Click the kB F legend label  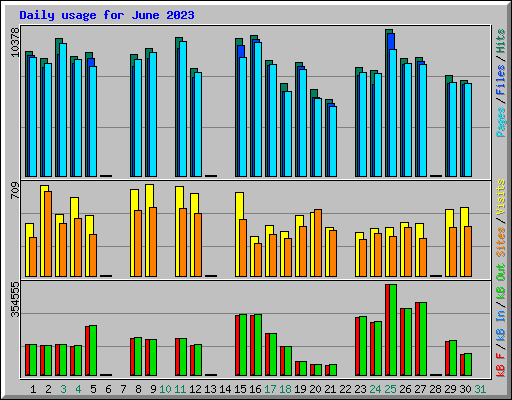click(501, 365)
